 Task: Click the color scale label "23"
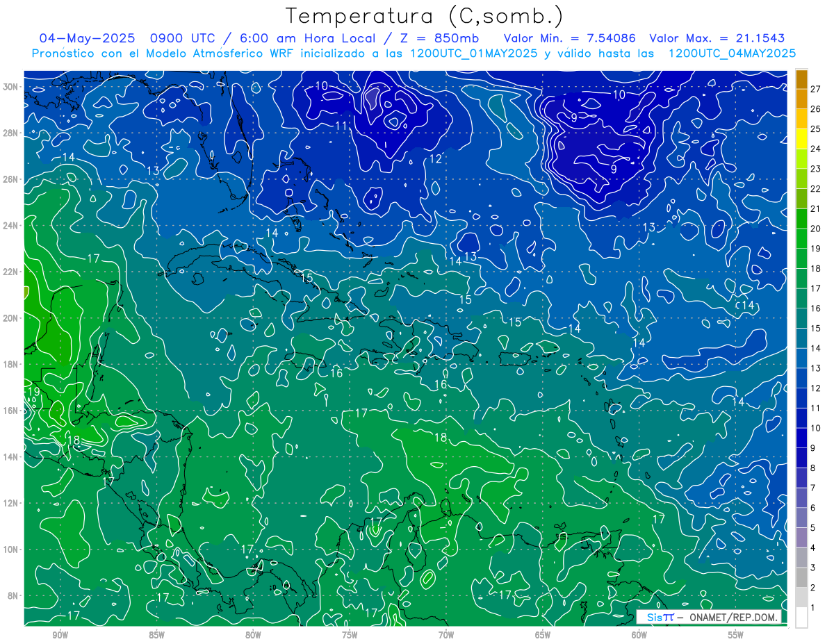[x=816, y=168]
